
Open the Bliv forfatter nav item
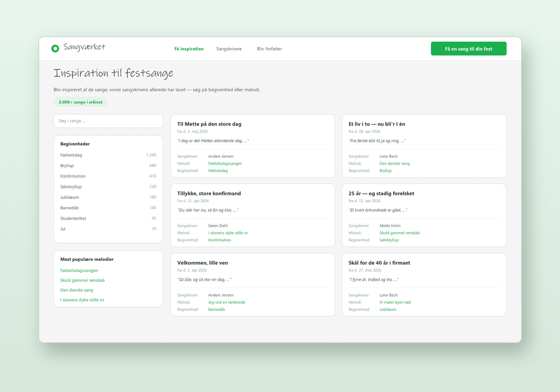[269, 49]
